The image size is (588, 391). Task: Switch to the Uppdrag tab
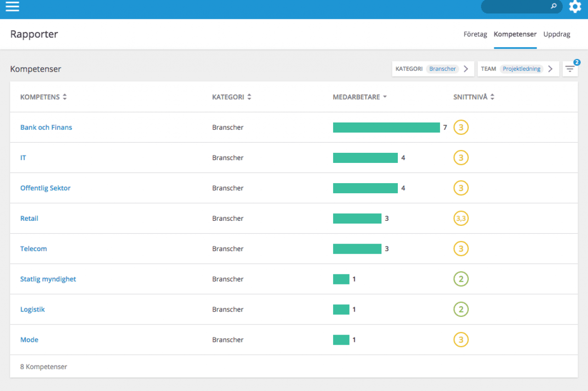click(557, 34)
